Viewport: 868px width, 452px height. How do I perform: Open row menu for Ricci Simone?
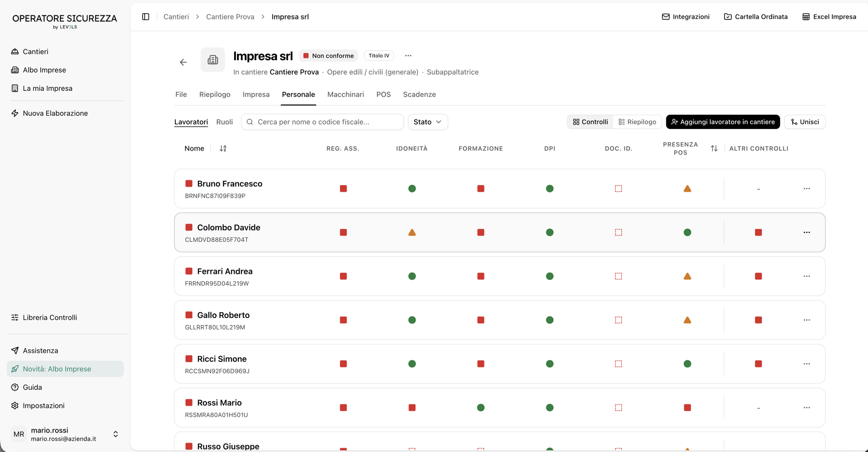point(807,364)
